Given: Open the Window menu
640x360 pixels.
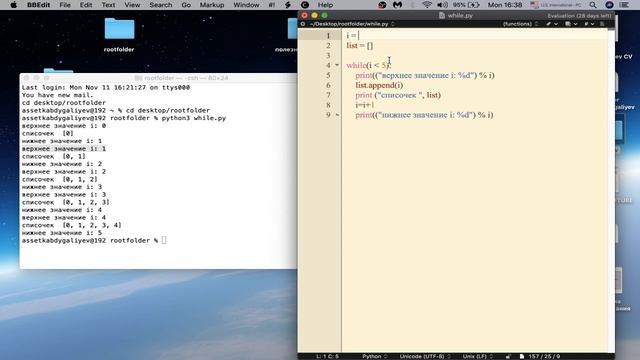Looking at the screenshot, I should tap(246, 5).
